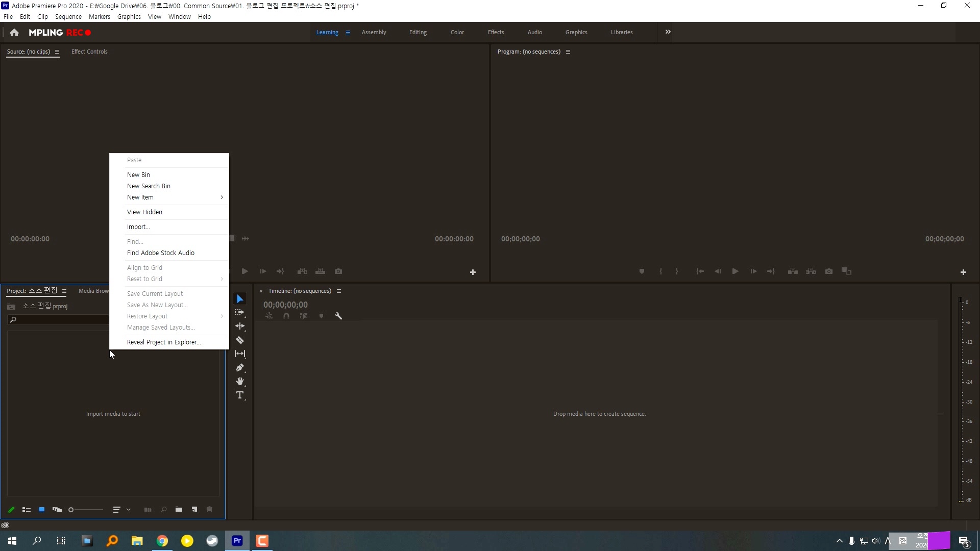The height and width of the screenshot is (551, 980).
Task: Toggle project writable green pencil icon
Action: pos(11,509)
